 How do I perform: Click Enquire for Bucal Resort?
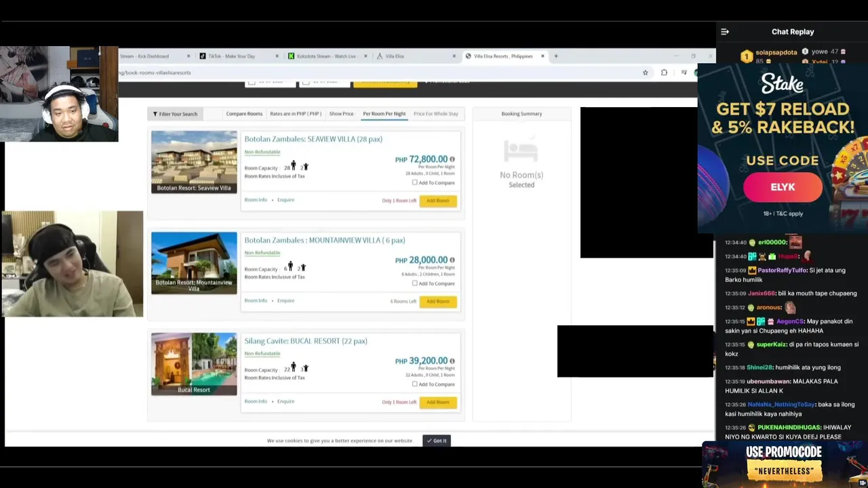point(285,401)
